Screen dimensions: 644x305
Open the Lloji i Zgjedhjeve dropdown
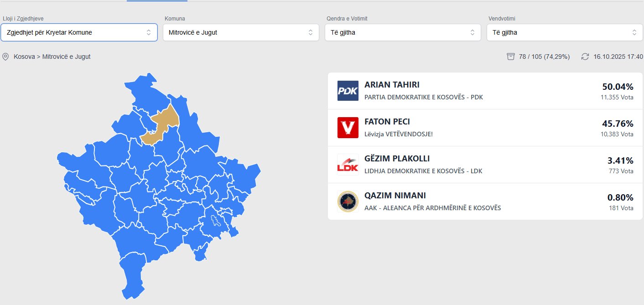pos(79,32)
